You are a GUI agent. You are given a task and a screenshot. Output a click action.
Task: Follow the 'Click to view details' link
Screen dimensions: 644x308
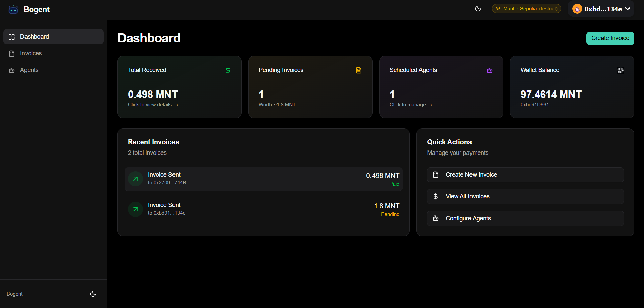153,105
